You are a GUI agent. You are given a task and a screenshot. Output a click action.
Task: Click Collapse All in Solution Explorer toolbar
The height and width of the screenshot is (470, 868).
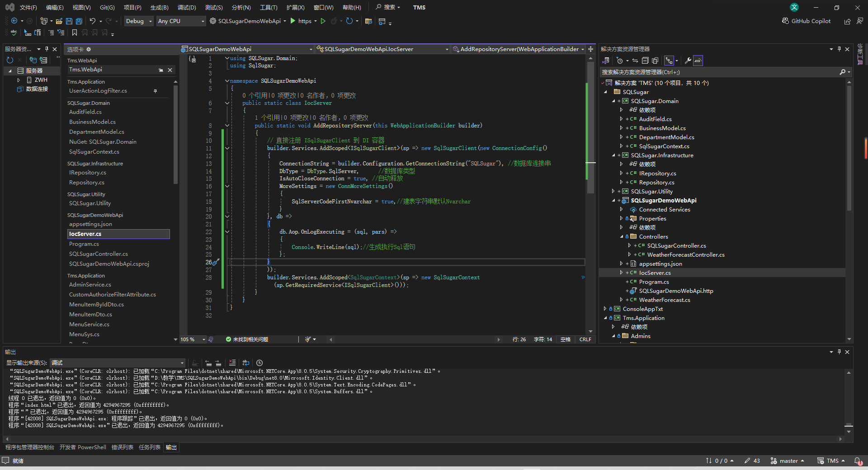click(645, 61)
